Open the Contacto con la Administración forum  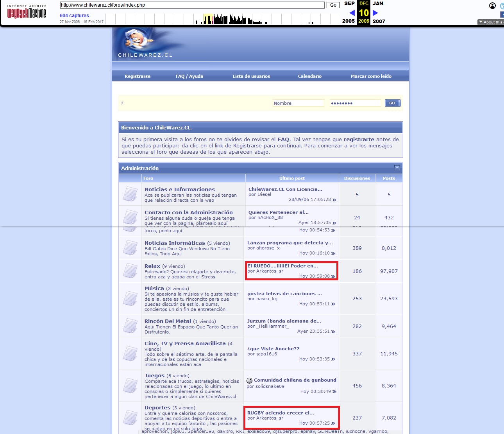point(189,213)
